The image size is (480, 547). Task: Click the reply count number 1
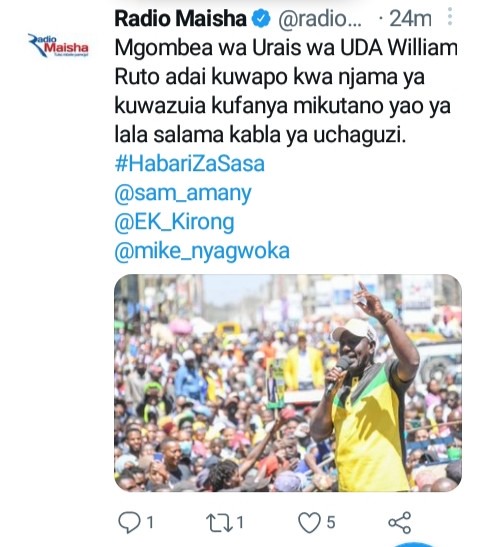(150, 523)
